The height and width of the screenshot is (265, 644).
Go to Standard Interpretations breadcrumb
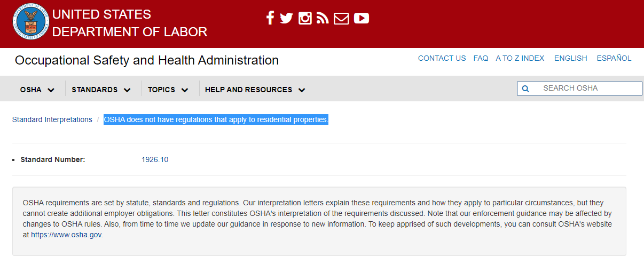[x=52, y=119]
